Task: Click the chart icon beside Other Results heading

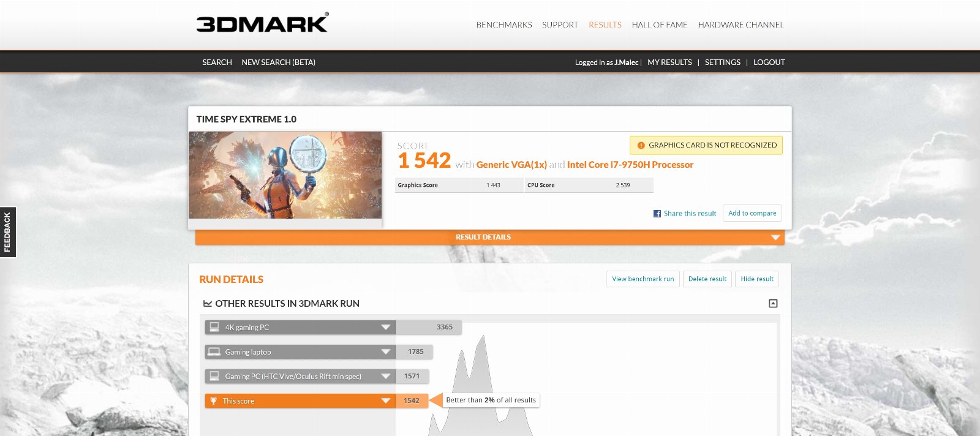Action: coord(208,304)
